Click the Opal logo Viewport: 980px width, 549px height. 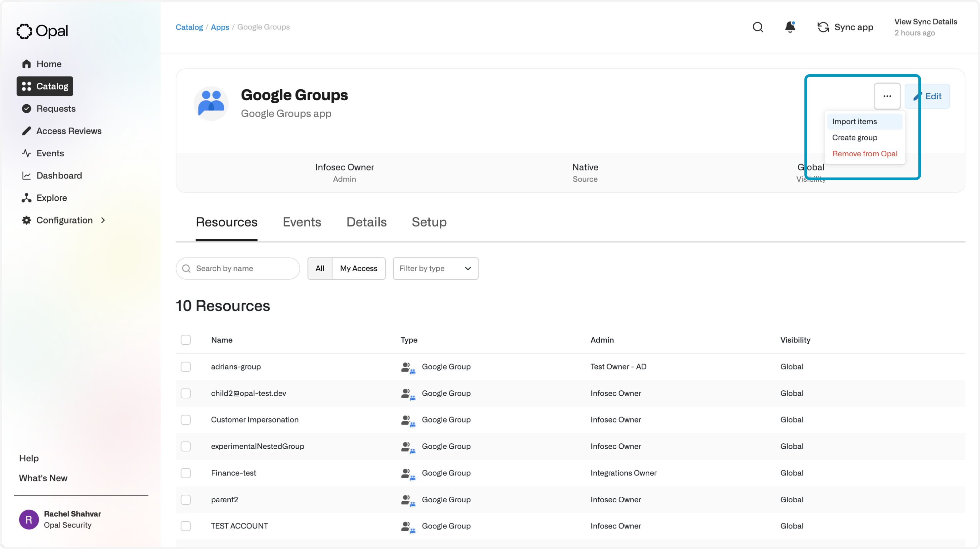coord(42,31)
